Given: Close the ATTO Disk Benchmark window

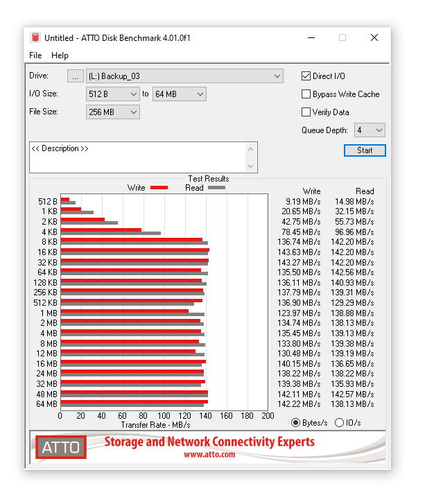Looking at the screenshot, I should pyautogui.click(x=374, y=37).
